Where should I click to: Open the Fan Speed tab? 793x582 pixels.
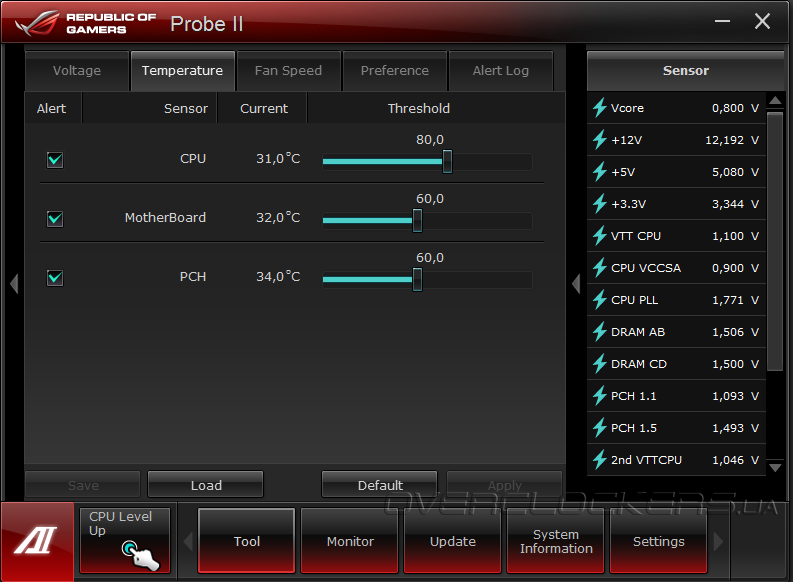[288, 71]
